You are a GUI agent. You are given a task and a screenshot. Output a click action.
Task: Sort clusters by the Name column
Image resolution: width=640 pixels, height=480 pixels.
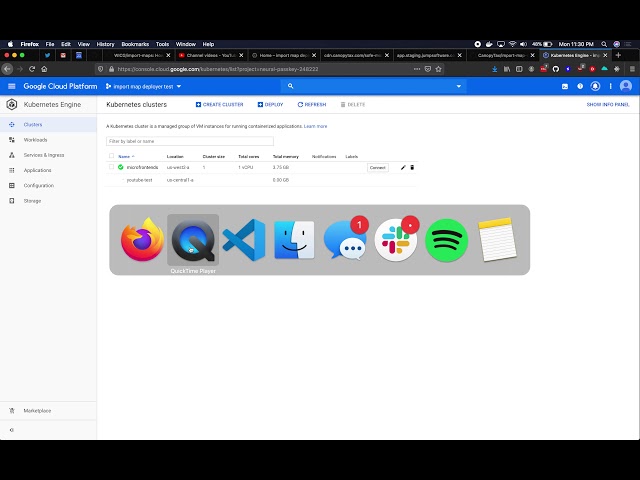click(x=126, y=156)
